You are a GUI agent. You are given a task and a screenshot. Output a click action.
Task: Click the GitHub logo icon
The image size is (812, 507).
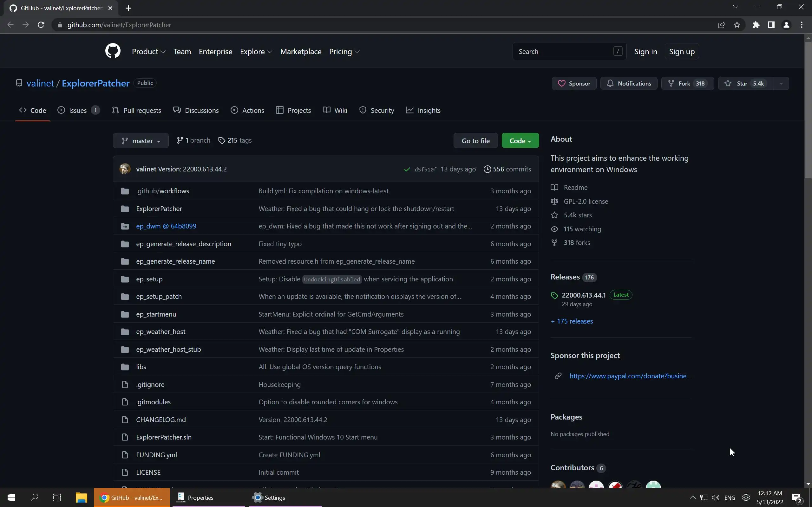coord(113,51)
